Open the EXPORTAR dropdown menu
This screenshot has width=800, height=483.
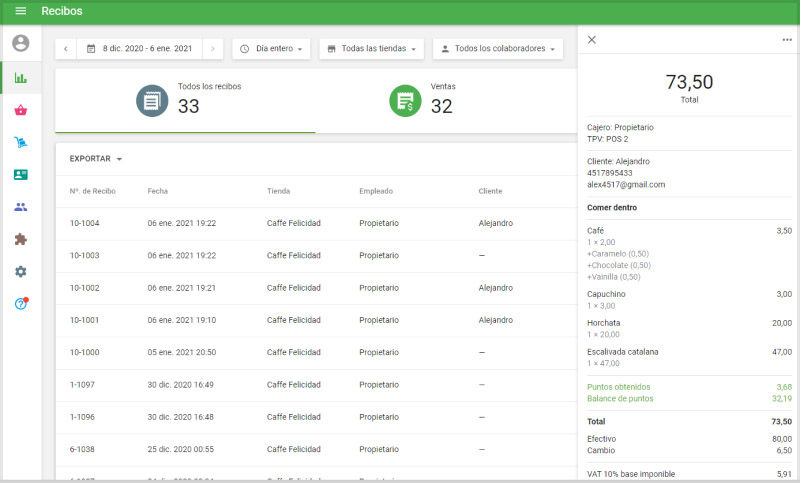click(x=96, y=159)
